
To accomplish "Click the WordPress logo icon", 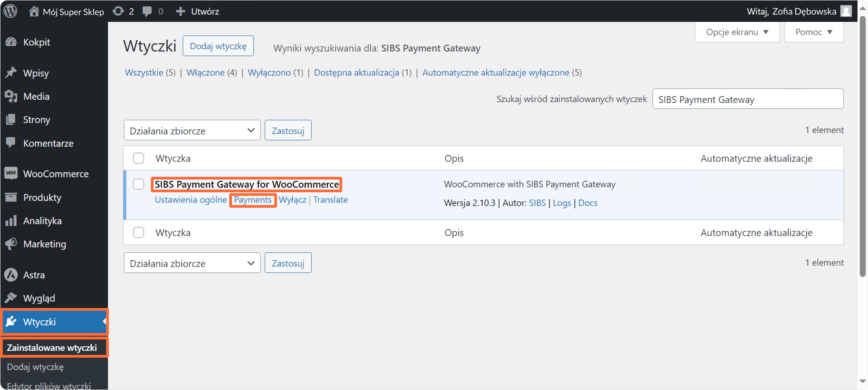I will pyautogui.click(x=10, y=11).
